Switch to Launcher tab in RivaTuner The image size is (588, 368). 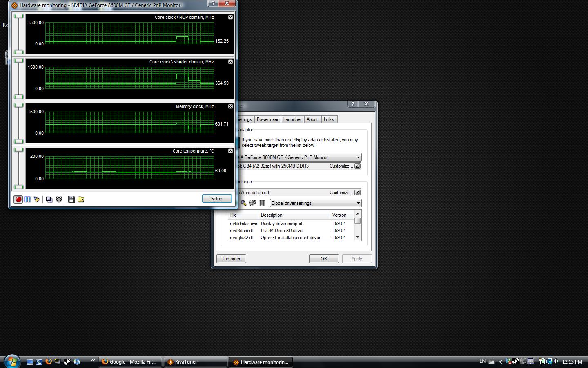pos(292,119)
